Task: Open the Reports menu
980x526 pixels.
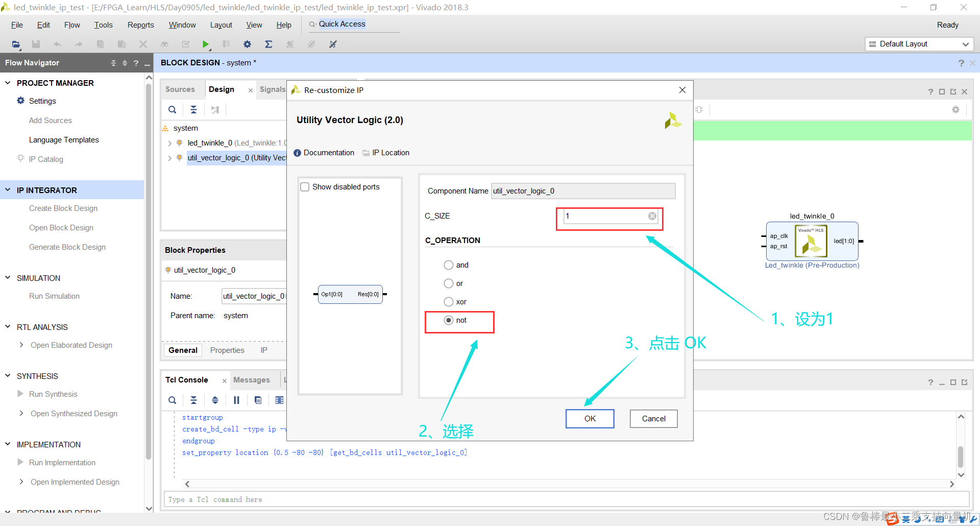Action: coord(140,25)
